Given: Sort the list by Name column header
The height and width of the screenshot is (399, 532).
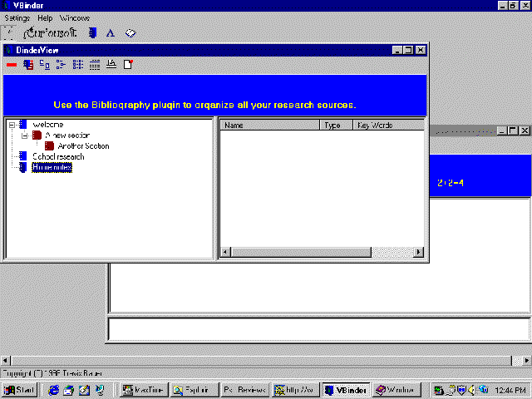Looking at the screenshot, I should coord(269,126).
